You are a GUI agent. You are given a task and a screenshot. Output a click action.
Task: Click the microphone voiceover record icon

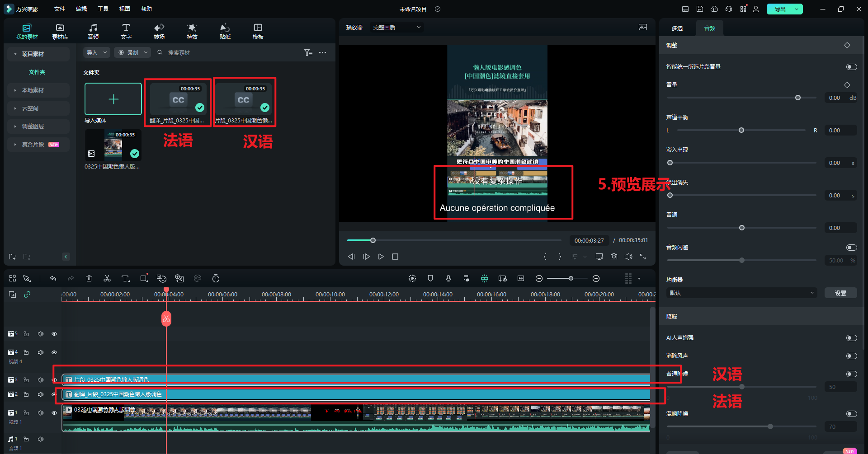[x=448, y=279]
